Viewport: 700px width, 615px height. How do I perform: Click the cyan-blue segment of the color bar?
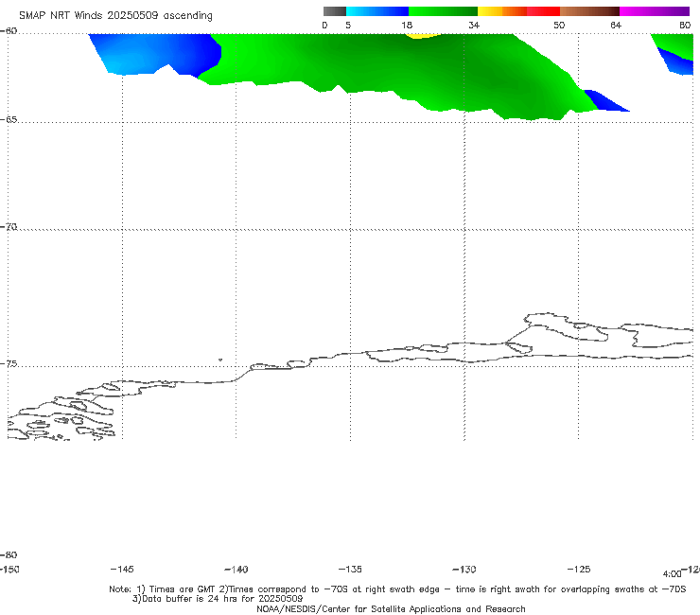point(377,11)
